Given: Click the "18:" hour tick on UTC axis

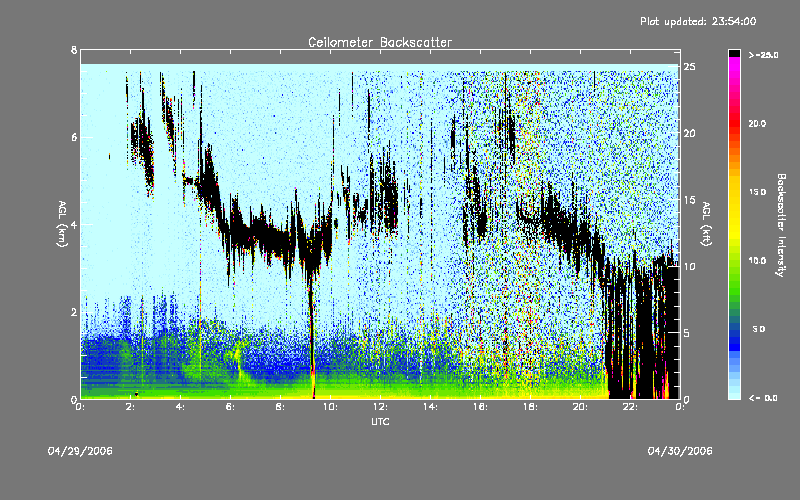Looking at the screenshot, I should pos(529,407).
